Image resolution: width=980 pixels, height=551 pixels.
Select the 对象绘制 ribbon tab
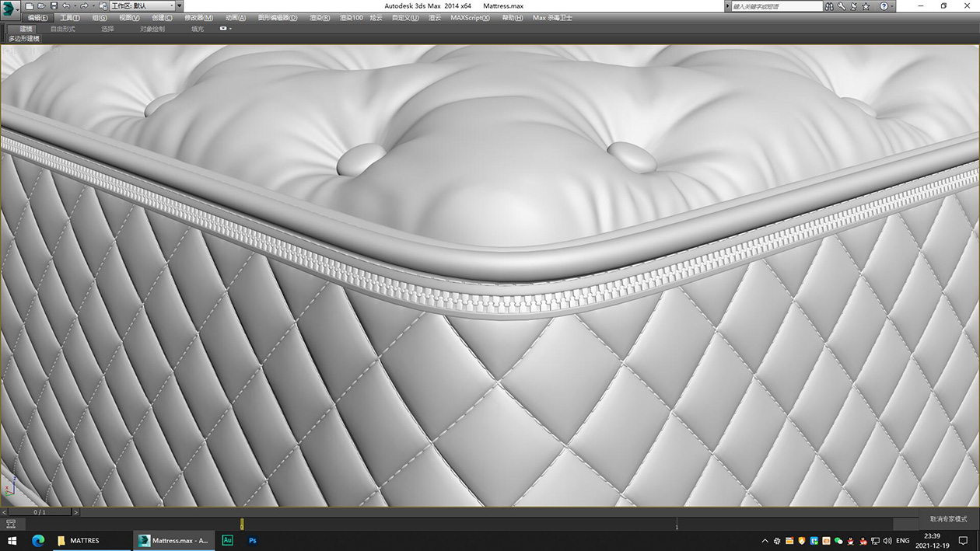tap(152, 29)
